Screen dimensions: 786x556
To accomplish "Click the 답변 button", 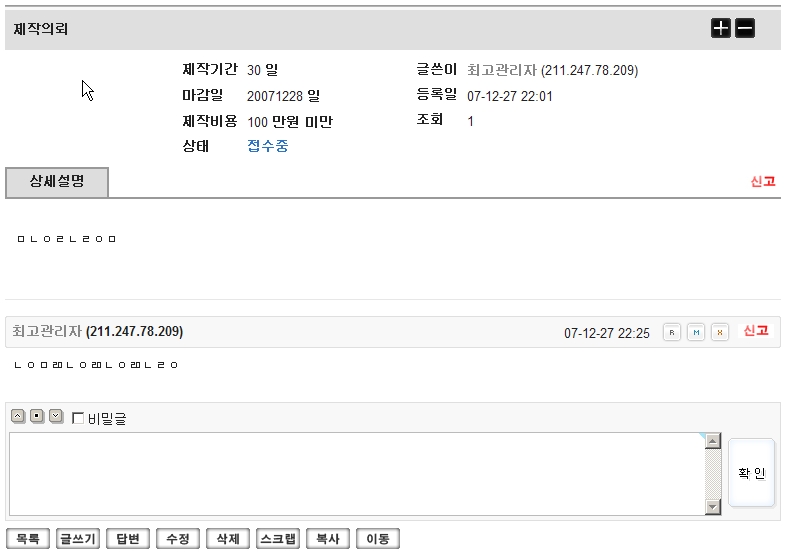I will point(127,539).
